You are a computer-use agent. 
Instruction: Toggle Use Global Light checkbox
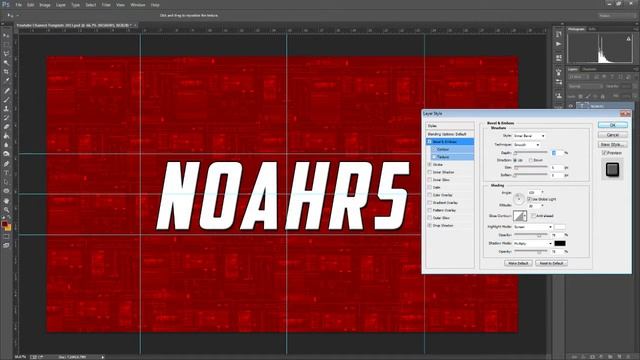coord(529,199)
